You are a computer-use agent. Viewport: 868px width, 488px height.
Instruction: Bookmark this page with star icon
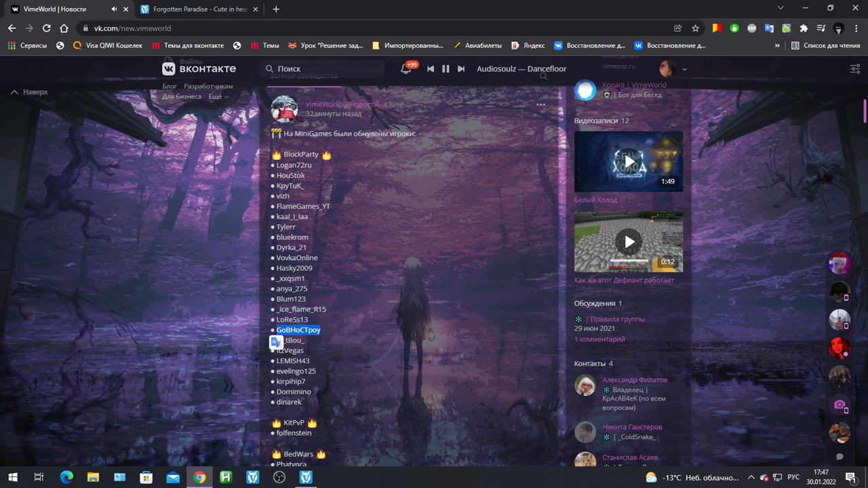(x=695, y=28)
